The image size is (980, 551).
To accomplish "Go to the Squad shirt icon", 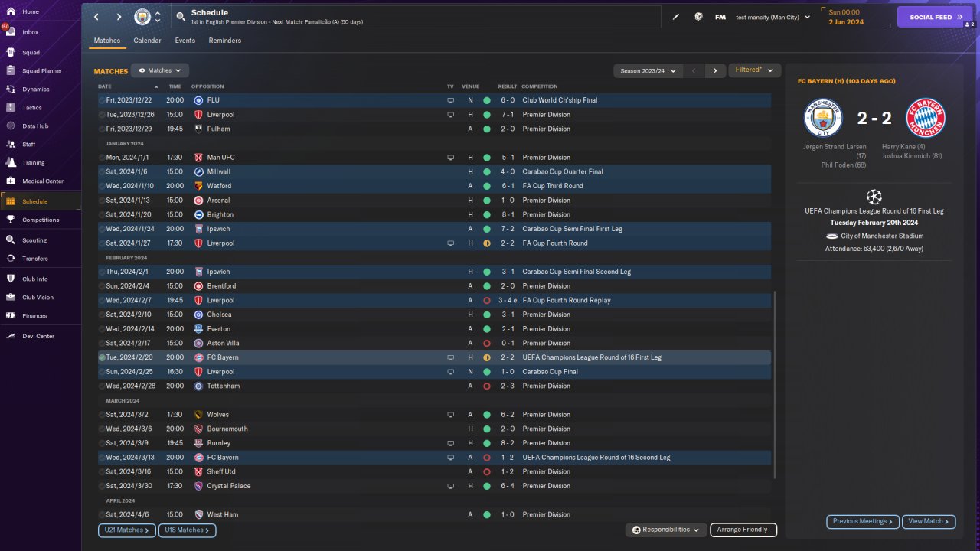I will coord(11,53).
